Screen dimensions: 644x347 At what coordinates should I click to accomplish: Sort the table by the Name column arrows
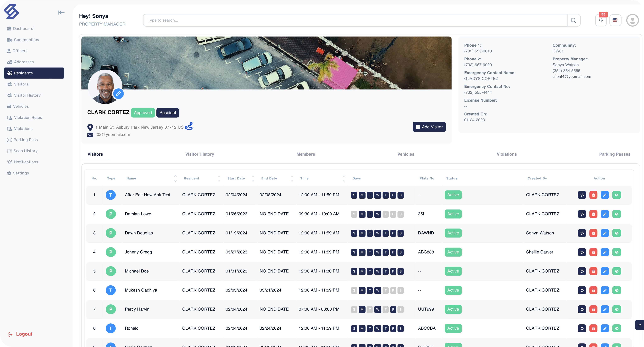coord(175,178)
